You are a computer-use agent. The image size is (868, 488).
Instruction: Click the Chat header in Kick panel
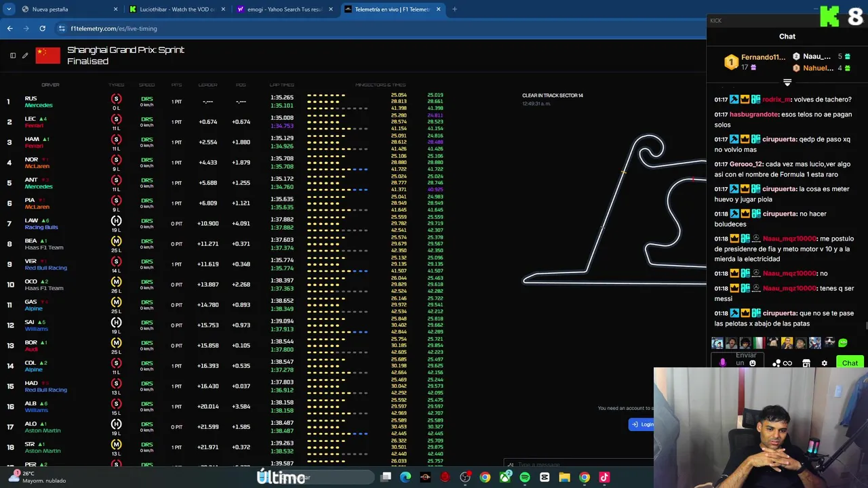(787, 37)
